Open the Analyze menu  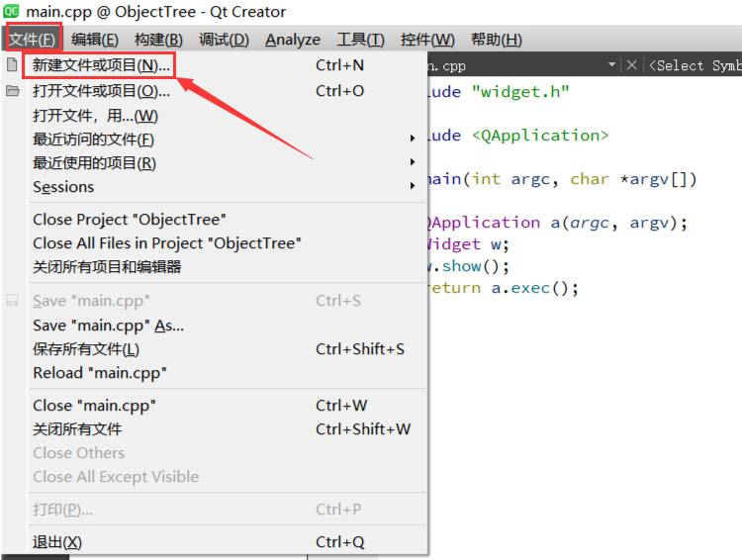(x=293, y=40)
